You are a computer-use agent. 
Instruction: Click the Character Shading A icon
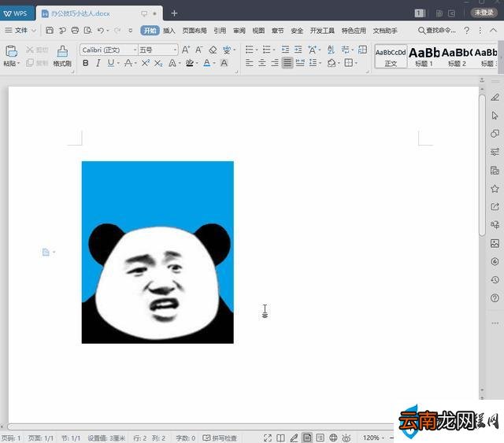(x=224, y=63)
